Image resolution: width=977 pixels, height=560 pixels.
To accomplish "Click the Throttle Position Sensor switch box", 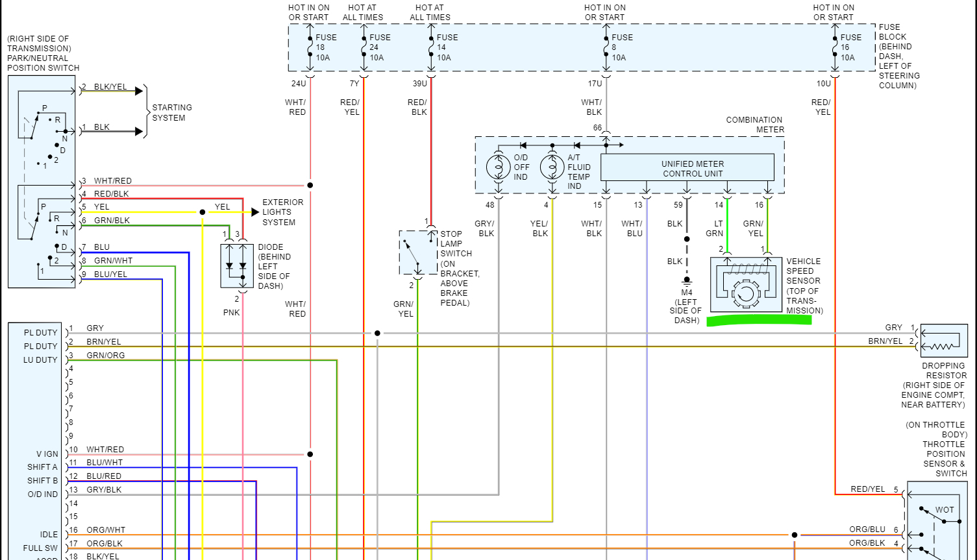I will 937,520.
